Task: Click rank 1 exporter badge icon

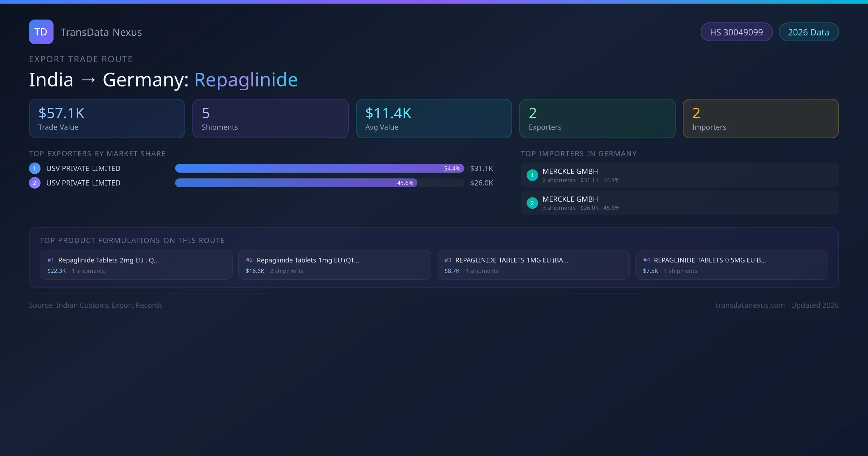Action: click(x=35, y=168)
